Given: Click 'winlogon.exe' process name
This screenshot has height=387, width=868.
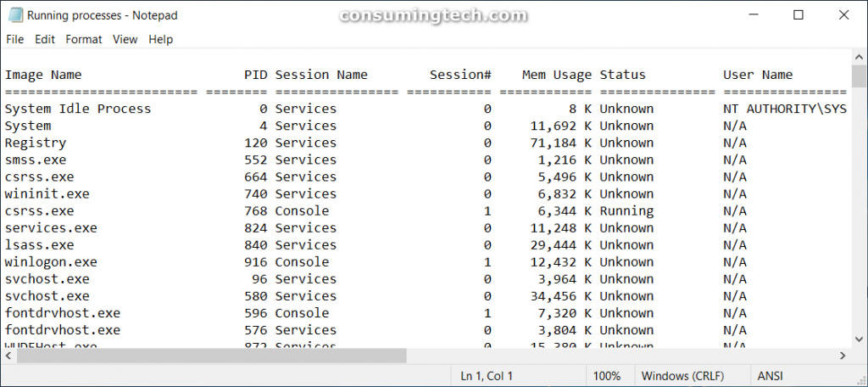Looking at the screenshot, I should click(51, 262).
